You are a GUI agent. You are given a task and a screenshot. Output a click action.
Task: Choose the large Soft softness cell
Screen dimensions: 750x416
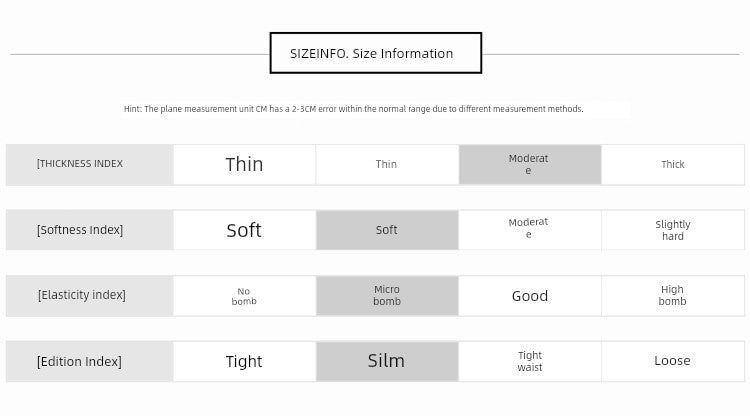coord(244,230)
